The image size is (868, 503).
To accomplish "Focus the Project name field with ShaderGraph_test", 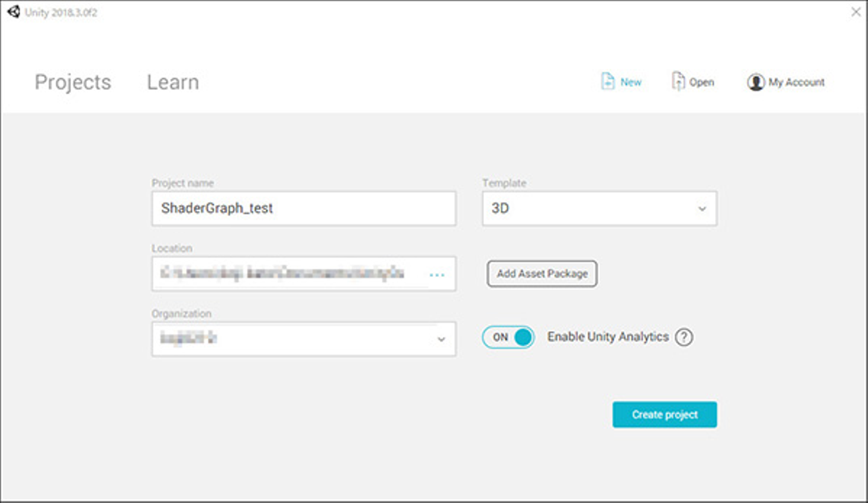I will pyautogui.click(x=304, y=209).
